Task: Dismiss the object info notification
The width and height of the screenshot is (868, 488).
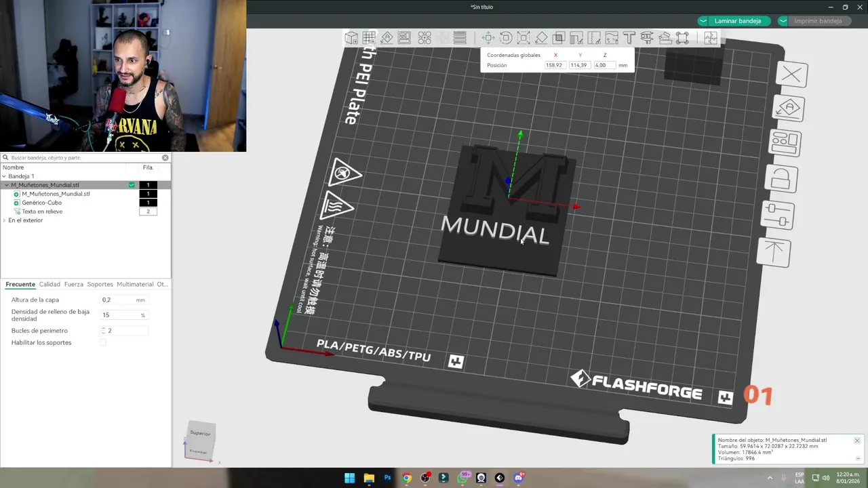Action: tap(856, 441)
